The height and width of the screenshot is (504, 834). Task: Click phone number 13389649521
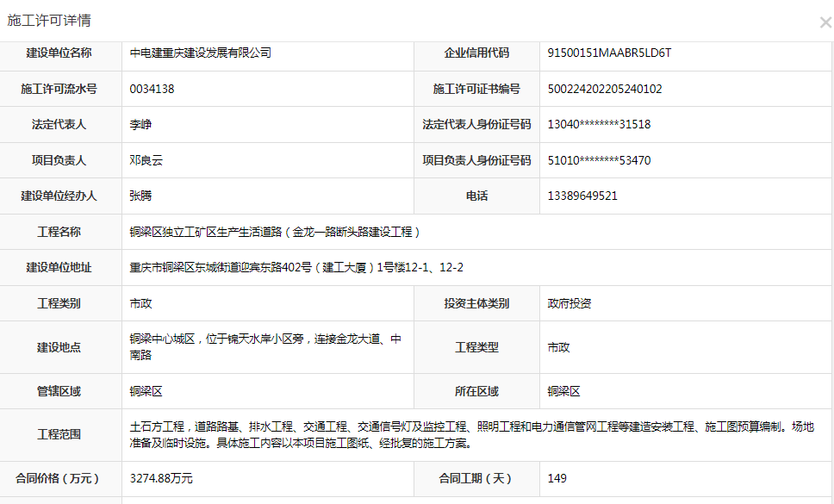(x=582, y=196)
